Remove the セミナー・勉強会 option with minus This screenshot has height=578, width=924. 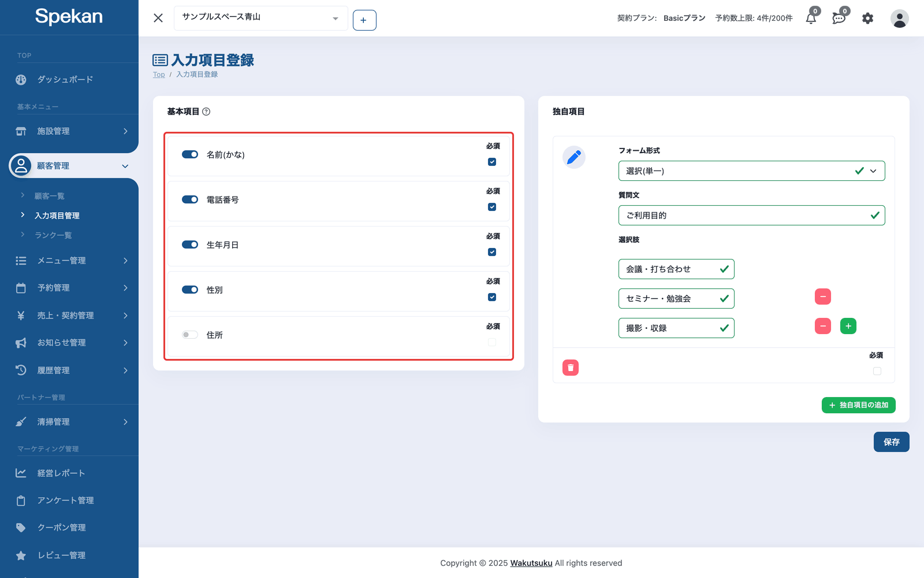(x=823, y=297)
